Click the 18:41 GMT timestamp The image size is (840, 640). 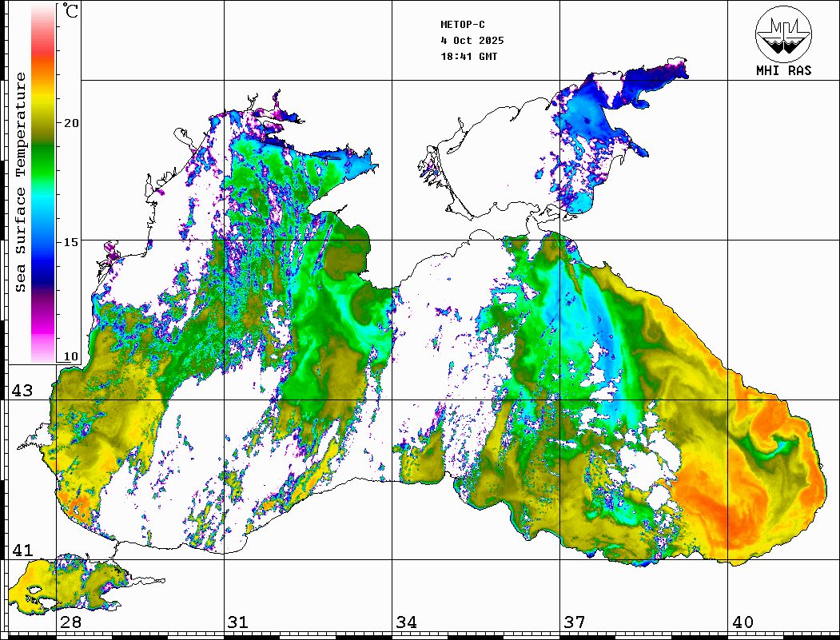[468, 57]
